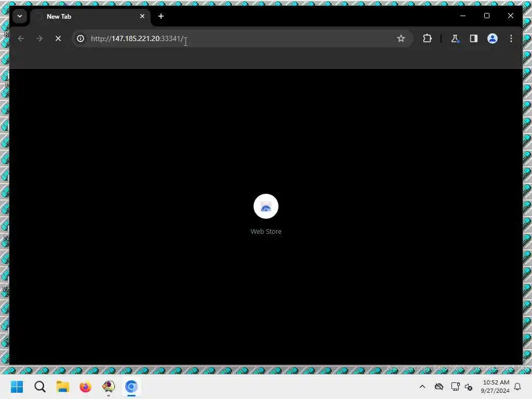Open the profile avatar menu
Screen dimensions: 532x399
pyautogui.click(x=493, y=38)
